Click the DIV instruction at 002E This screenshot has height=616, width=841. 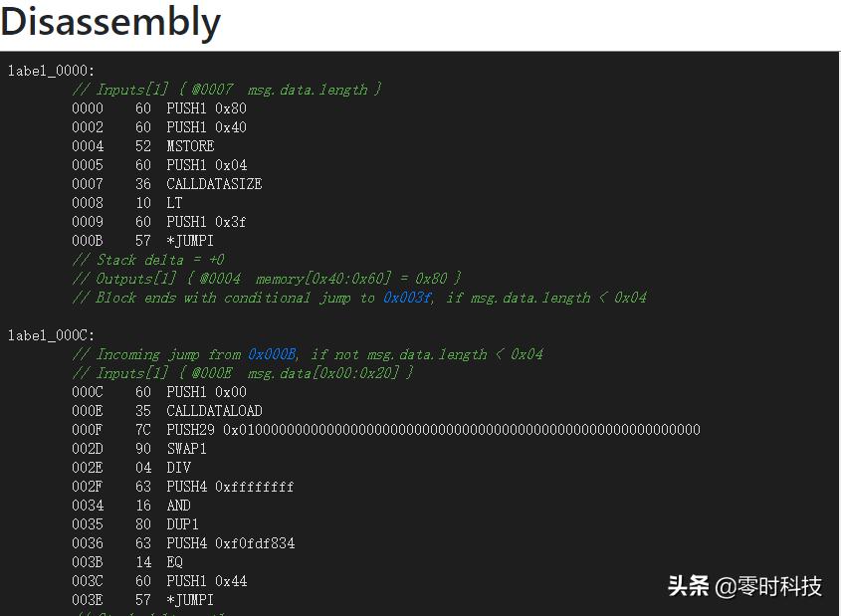(178, 468)
